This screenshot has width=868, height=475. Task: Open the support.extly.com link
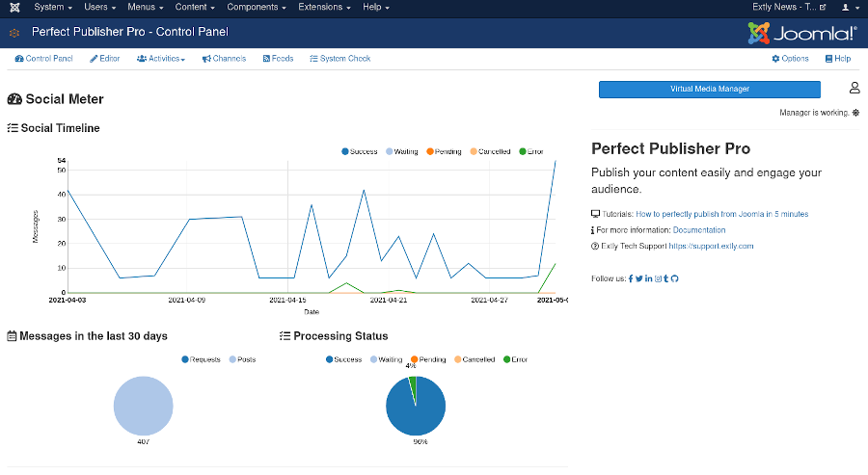click(x=711, y=246)
